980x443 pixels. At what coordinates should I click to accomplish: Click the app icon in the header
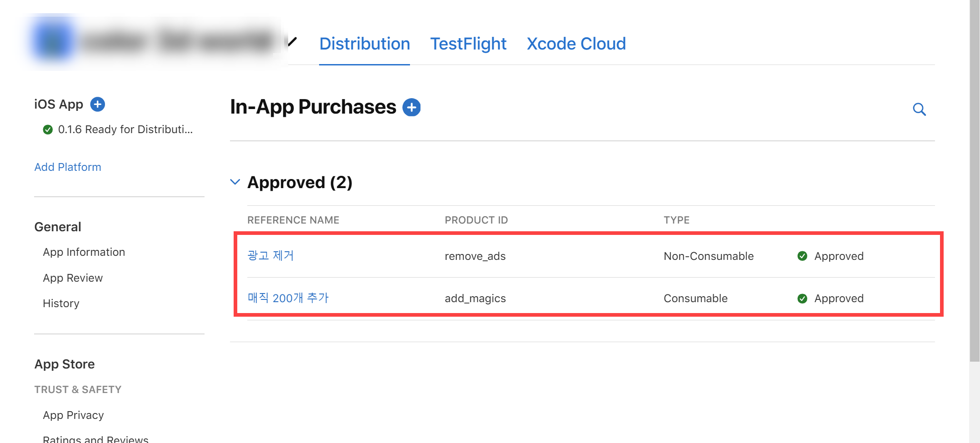pyautogui.click(x=52, y=42)
